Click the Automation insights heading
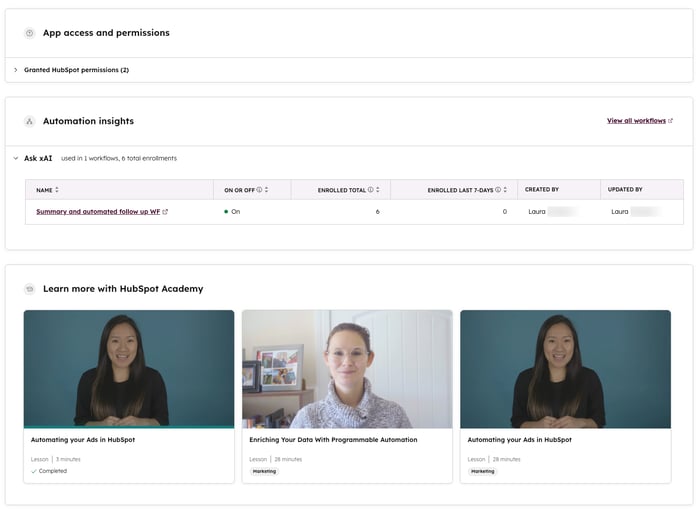 coord(88,121)
